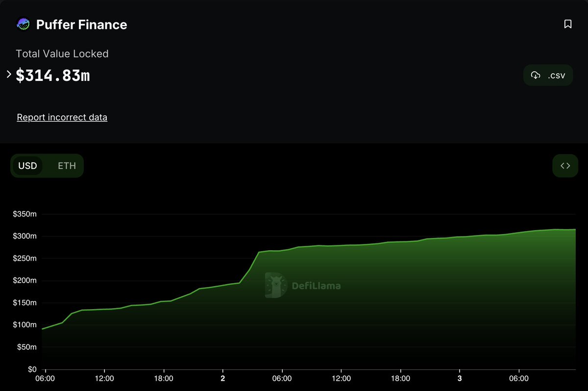The image size is (588, 391).
Task: Click the Puffer Finance logo icon
Action: coord(23,24)
